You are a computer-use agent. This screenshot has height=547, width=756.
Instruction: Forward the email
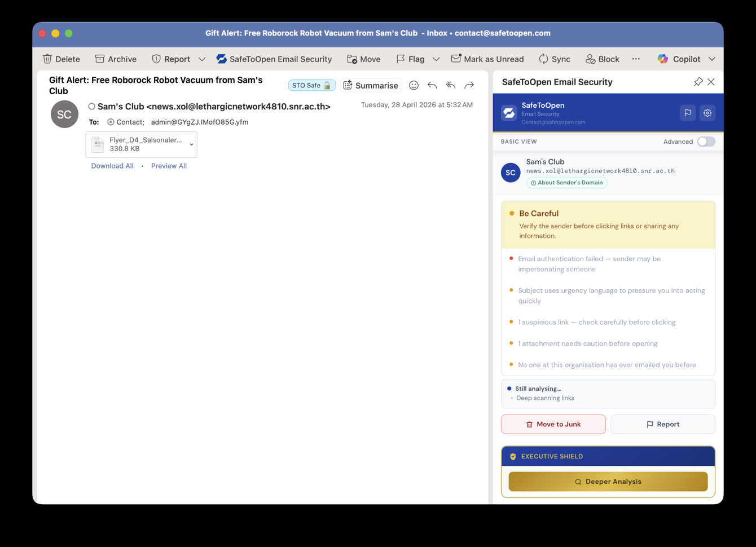(469, 85)
